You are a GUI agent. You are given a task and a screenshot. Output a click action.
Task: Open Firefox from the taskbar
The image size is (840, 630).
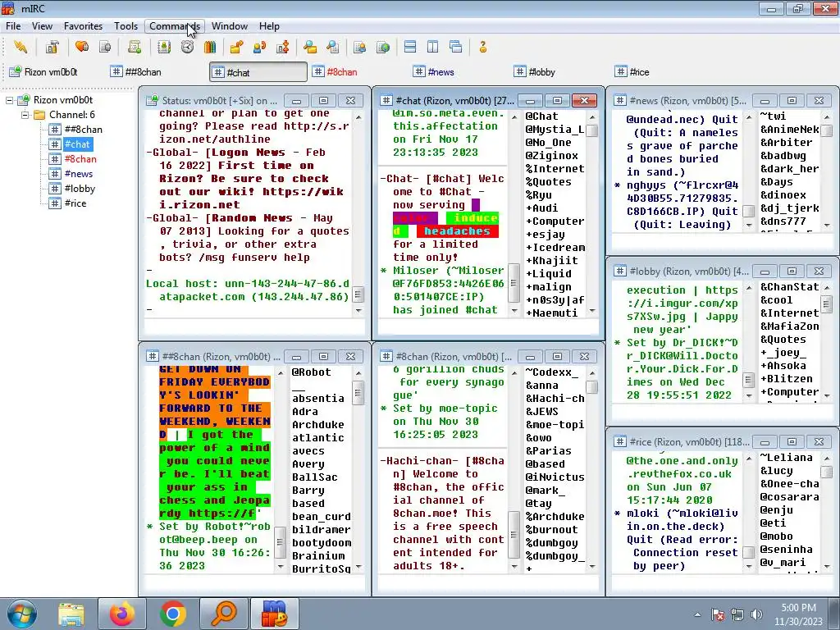click(122, 614)
